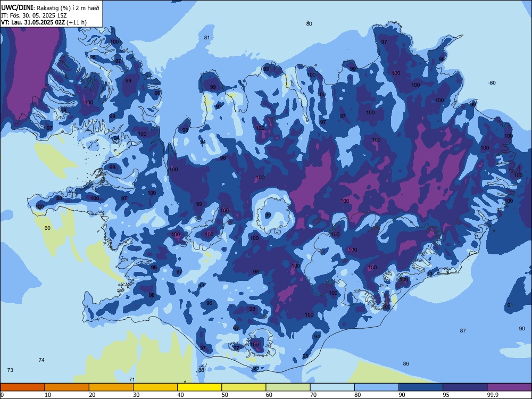532x399 pixels.
Task: Click the pale blue 70–80 legend swatch
Action: [x=332, y=387]
